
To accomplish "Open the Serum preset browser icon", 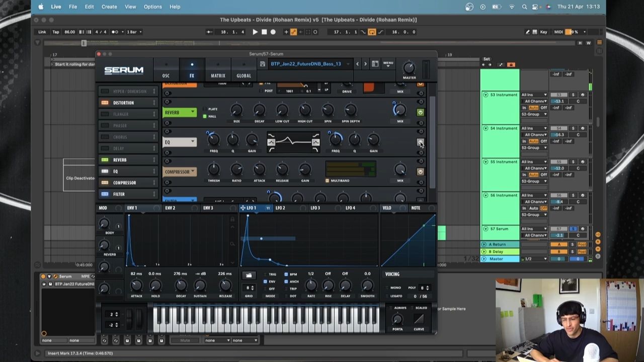I will 375,64.
